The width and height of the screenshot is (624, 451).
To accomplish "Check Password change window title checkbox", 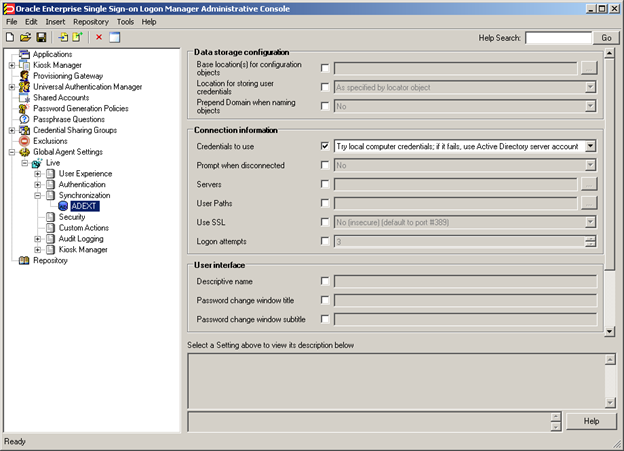I will point(325,300).
